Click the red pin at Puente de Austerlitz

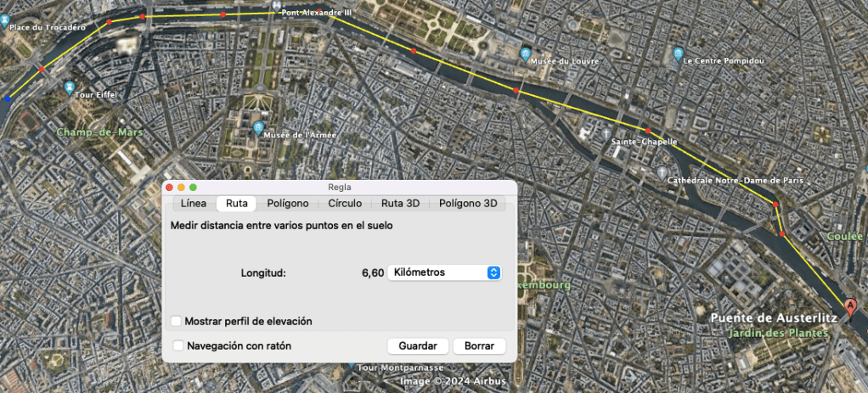click(x=851, y=306)
